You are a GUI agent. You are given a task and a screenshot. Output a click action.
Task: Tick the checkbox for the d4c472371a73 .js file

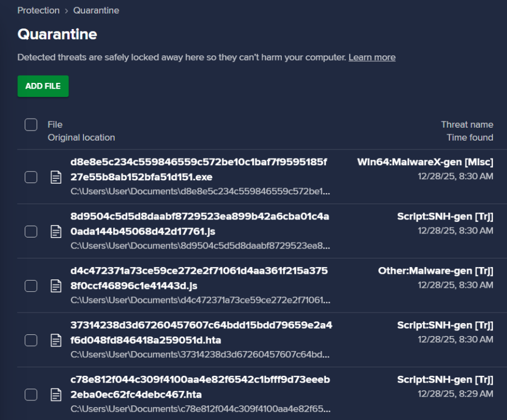click(x=31, y=286)
